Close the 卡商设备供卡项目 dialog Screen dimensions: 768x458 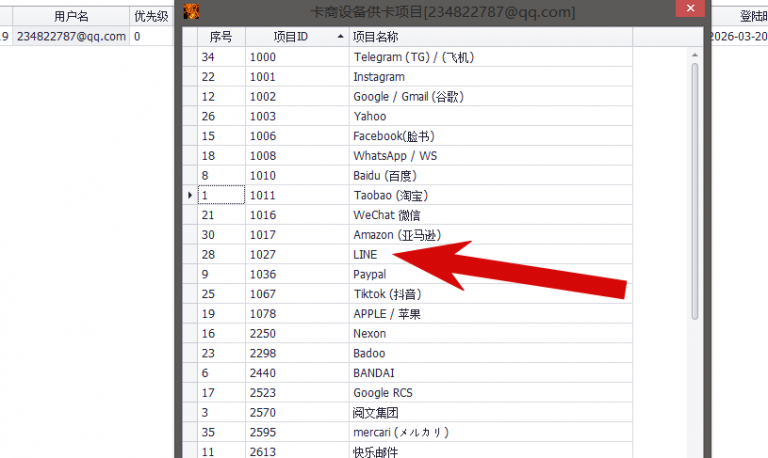690,8
